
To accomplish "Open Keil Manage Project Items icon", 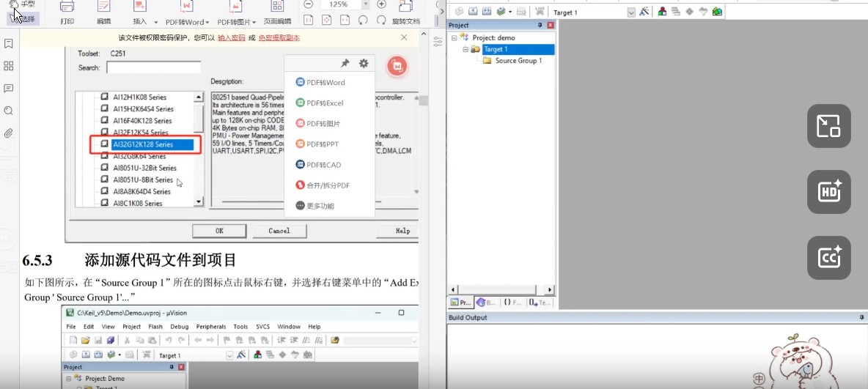I will click(662, 12).
